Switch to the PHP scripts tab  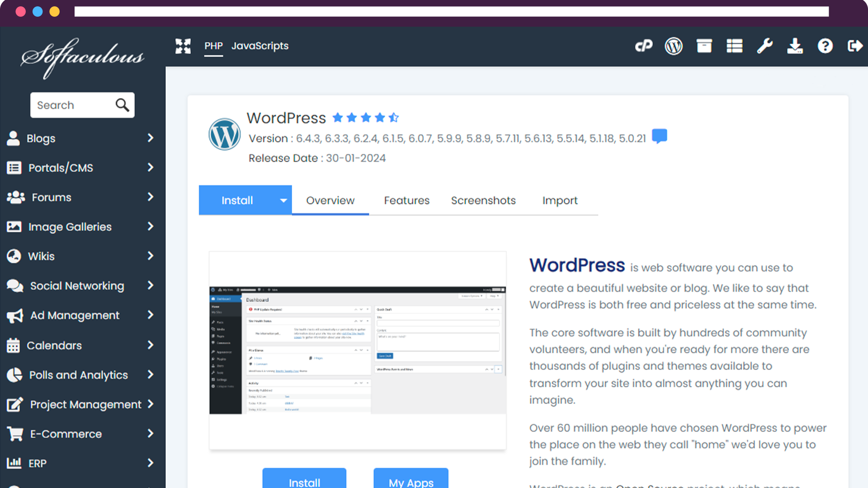213,46
